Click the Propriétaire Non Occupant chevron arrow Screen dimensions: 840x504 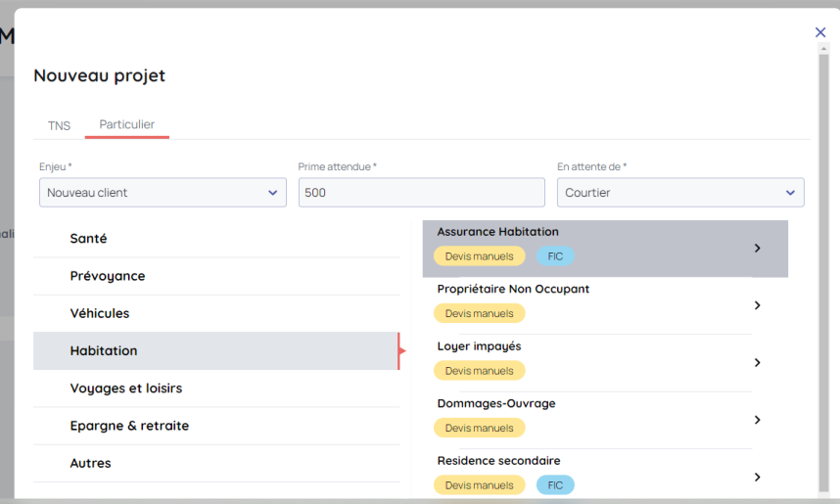pos(757,305)
